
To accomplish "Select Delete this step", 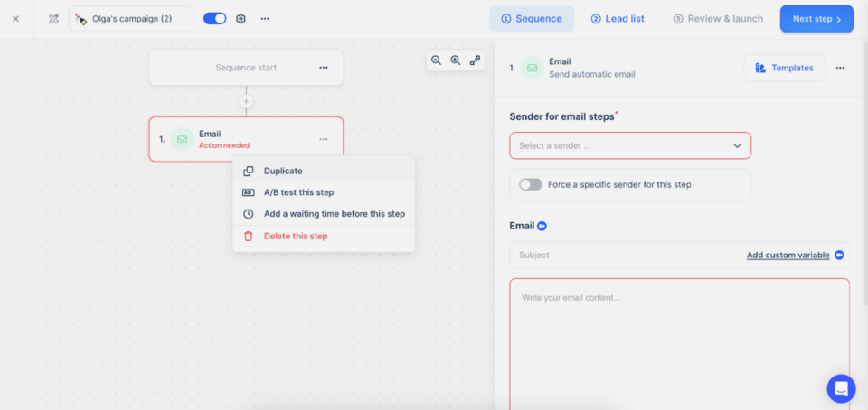I will tap(324, 237).
